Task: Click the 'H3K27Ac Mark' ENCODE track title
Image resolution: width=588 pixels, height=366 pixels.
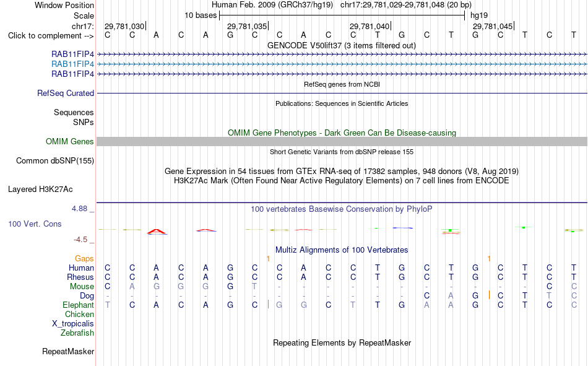Action: tap(342, 181)
